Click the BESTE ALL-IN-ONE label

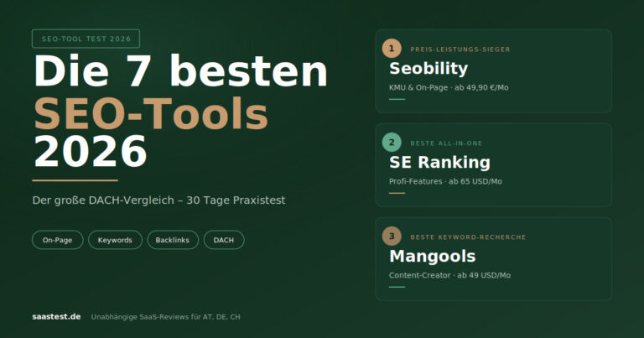[x=446, y=143]
